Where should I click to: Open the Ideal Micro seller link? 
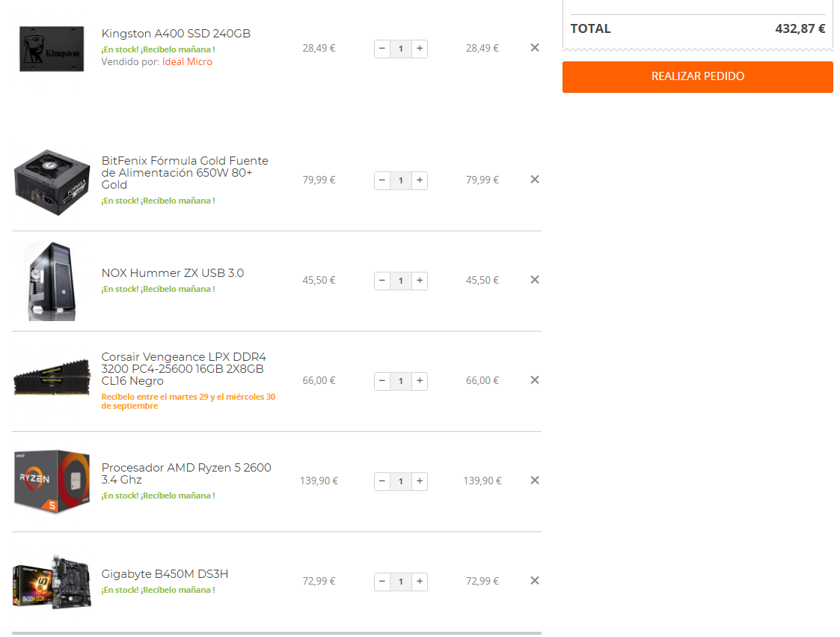[187, 61]
